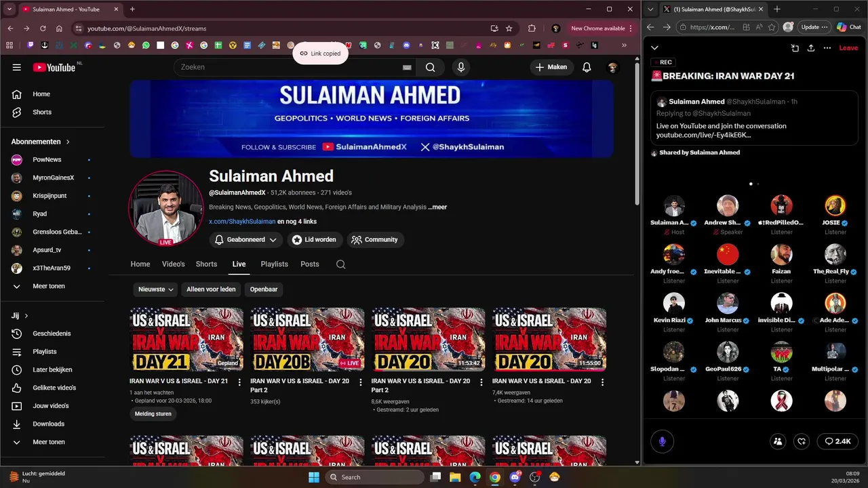Open the Chrome tab search dropdown arrow
This screenshot has width=868, height=488.
point(9,9)
